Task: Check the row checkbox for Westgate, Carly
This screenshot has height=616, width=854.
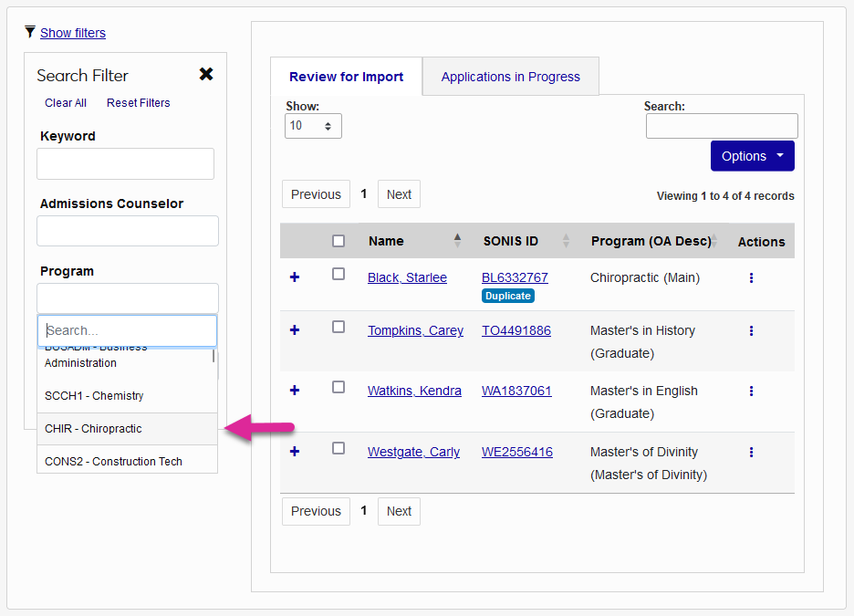Action: pyautogui.click(x=338, y=448)
